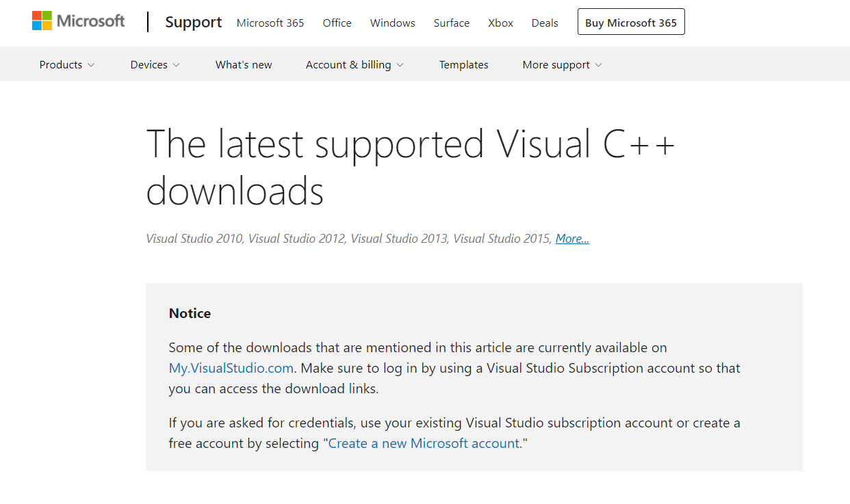This screenshot has width=850, height=504.
Task: Expand the More support dropdown
Action: click(x=562, y=64)
